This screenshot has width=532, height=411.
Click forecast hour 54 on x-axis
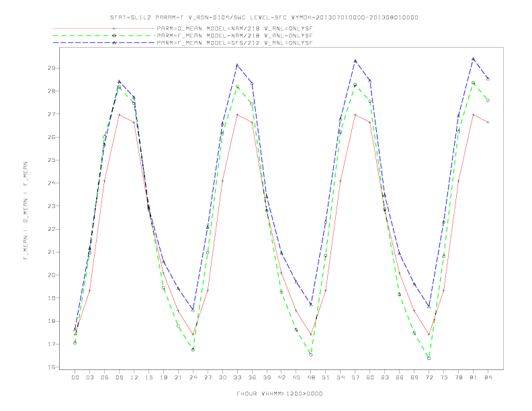[341, 377]
